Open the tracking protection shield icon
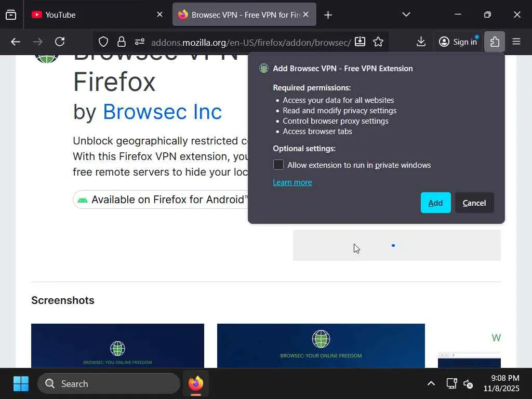Image resolution: width=532 pixels, height=399 pixels. 103,42
